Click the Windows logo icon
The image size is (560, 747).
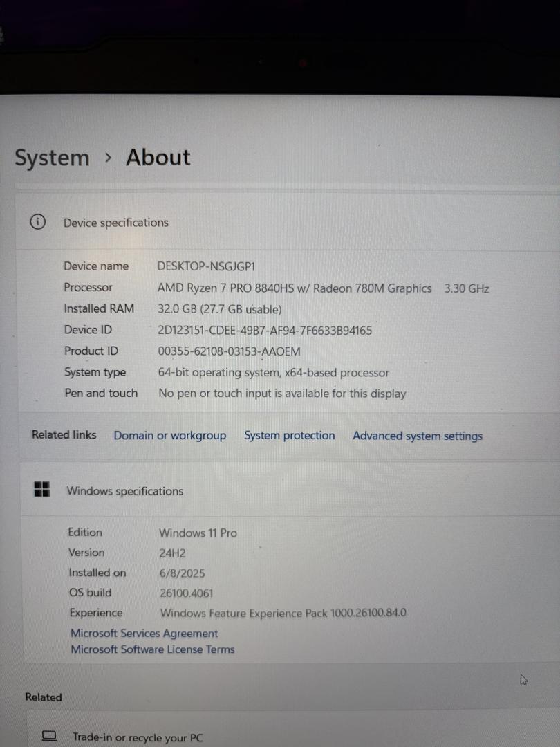tap(41, 490)
